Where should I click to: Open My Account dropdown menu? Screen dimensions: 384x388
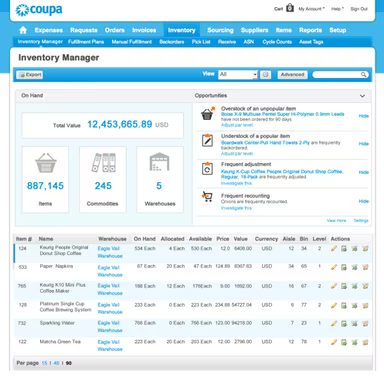point(311,9)
